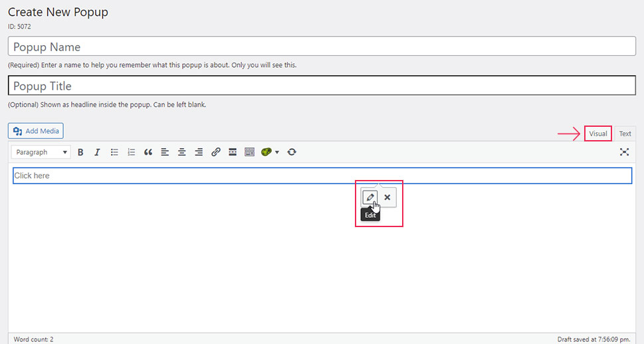Open the Paragraph format dropdown
This screenshot has width=644, height=344.
pos(41,152)
